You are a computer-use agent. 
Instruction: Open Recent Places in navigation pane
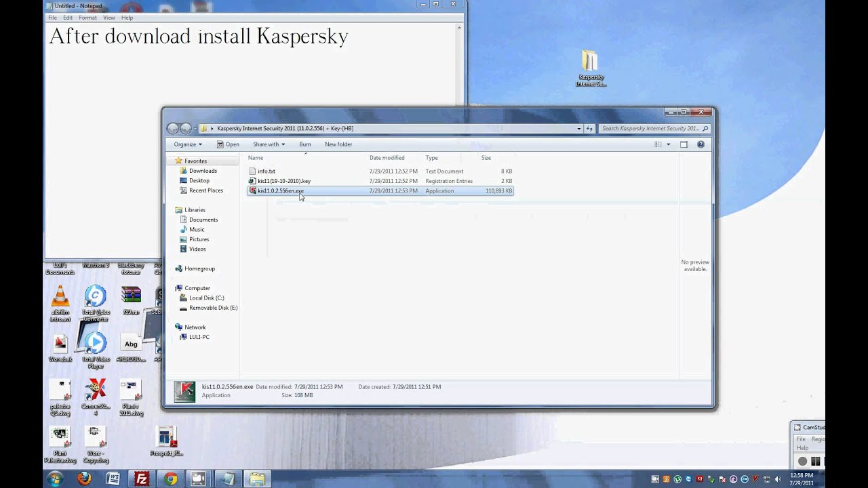pyautogui.click(x=205, y=190)
